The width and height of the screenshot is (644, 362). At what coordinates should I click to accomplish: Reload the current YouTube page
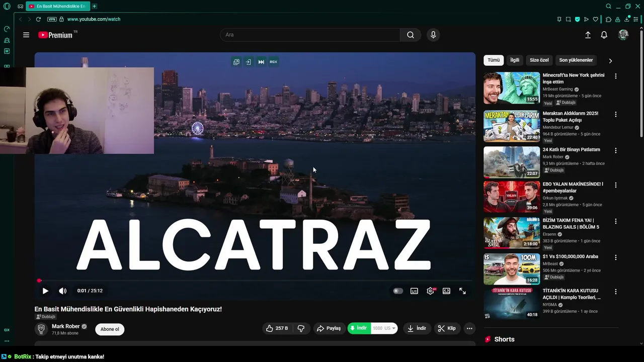(38, 19)
